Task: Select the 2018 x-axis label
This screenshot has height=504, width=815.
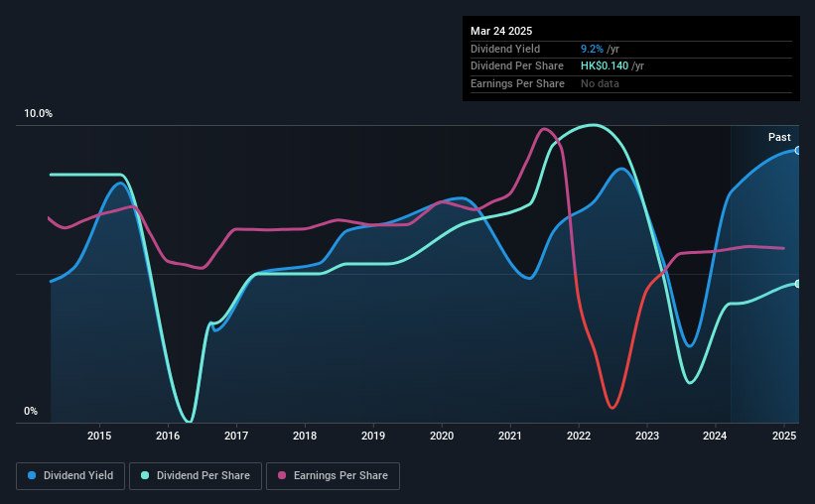Action: point(305,436)
